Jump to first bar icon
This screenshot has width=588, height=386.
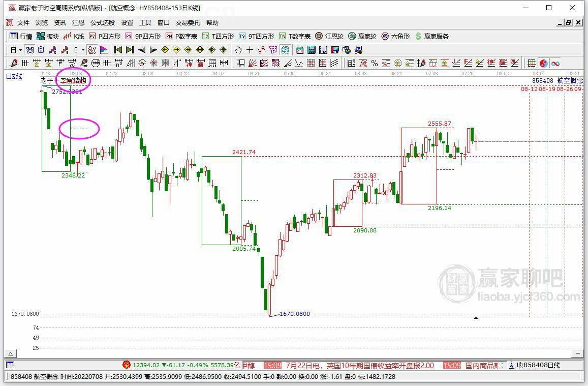click(118, 50)
